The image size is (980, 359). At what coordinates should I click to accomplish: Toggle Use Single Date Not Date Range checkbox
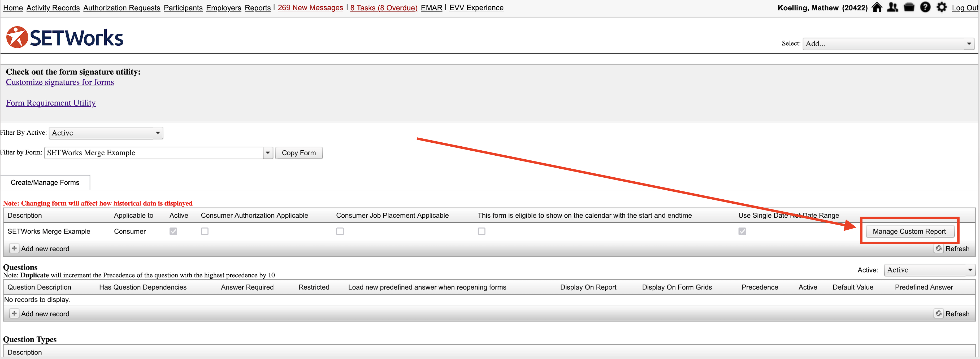tap(742, 231)
